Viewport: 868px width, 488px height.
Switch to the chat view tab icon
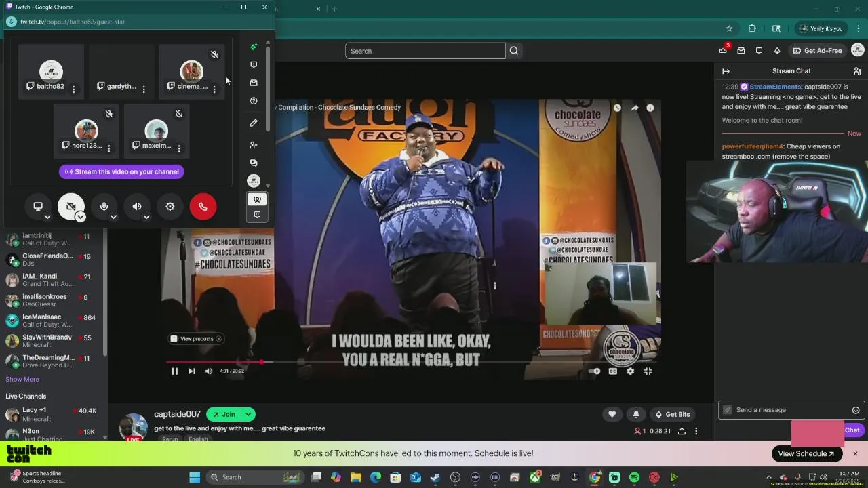pyautogui.click(x=257, y=215)
